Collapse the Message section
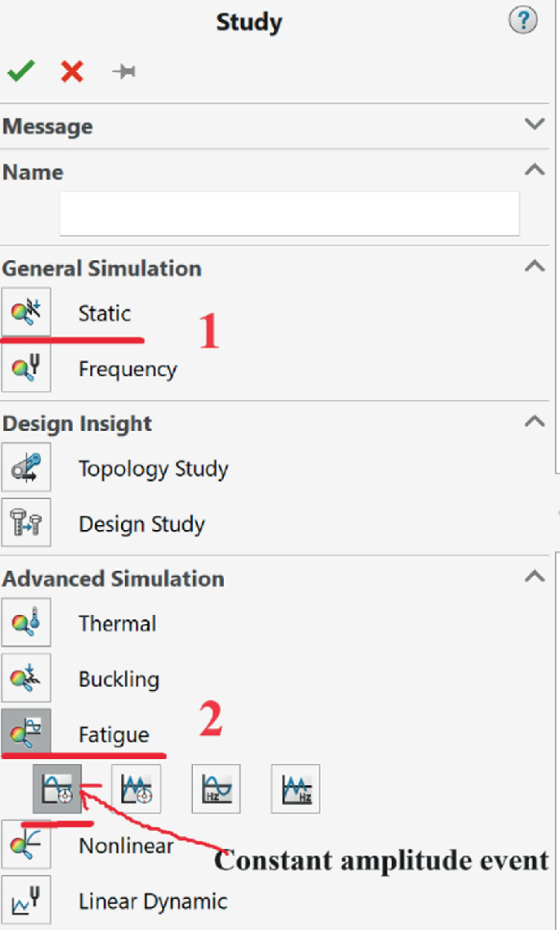This screenshot has height=930, width=560. click(535, 124)
